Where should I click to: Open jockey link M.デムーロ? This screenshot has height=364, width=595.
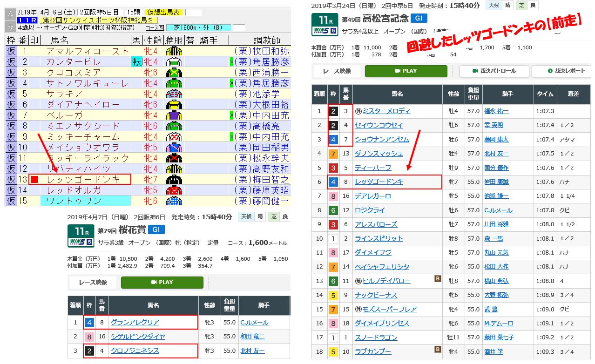click(498, 324)
